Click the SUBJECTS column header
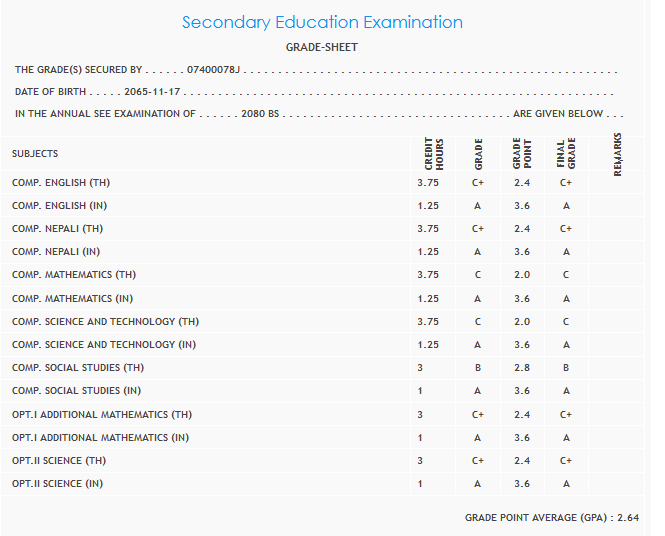Screen dimensions: 665x536 point(35,154)
